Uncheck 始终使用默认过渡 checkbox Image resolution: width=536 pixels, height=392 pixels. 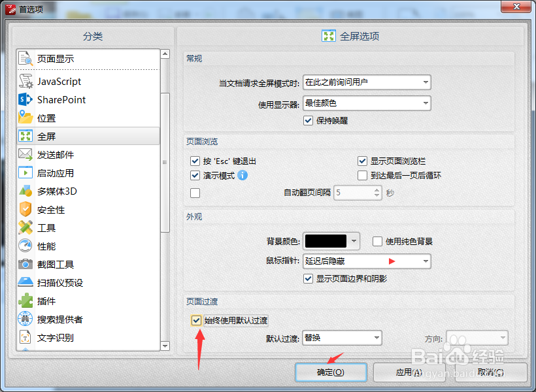[x=196, y=321]
